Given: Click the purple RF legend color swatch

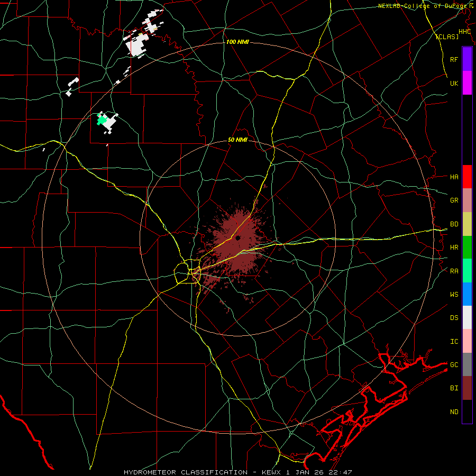Looking at the screenshot, I should point(467,59).
